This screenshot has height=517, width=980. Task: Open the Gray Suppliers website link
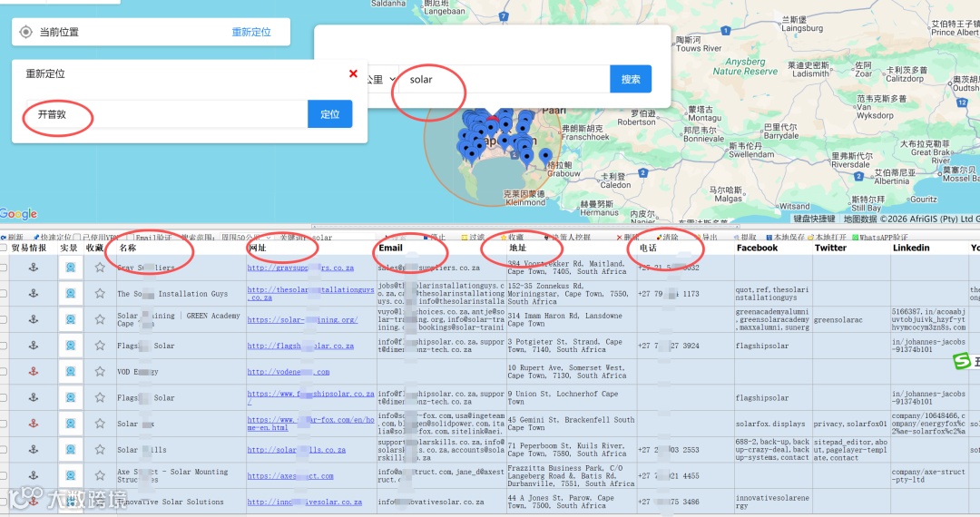pos(300,268)
